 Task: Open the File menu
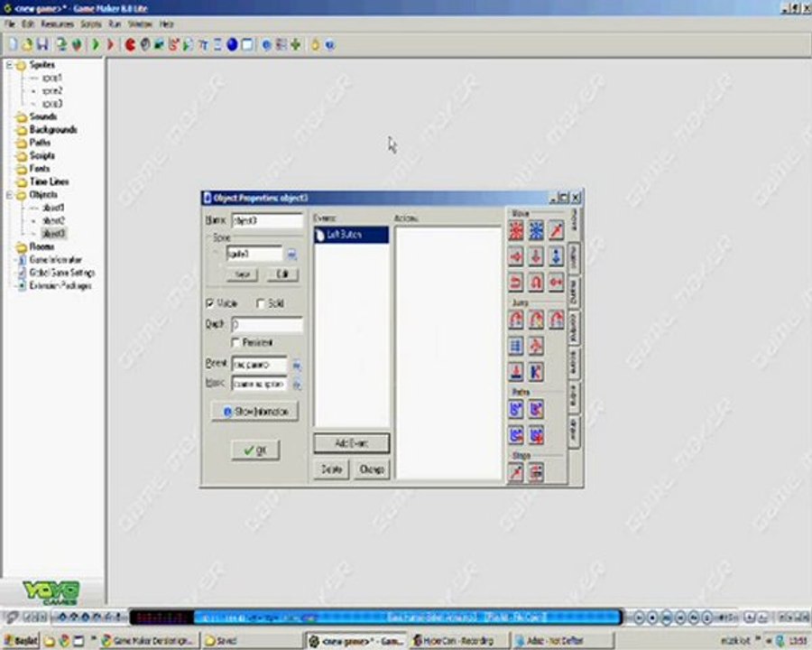click(x=10, y=23)
